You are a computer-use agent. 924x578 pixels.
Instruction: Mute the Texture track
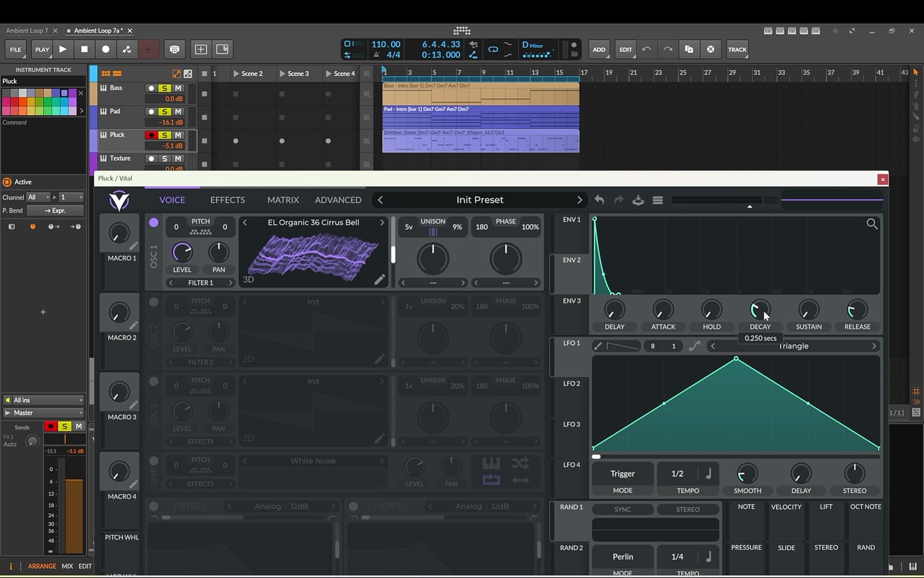point(178,158)
